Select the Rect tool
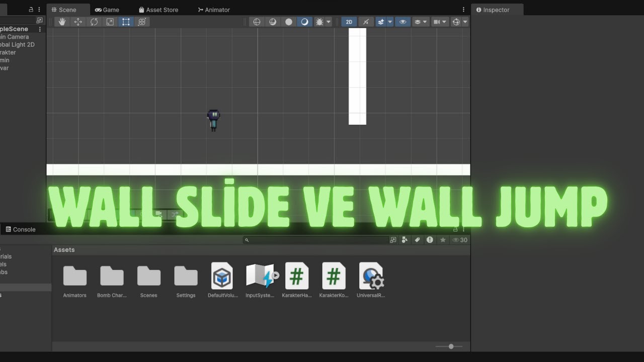The height and width of the screenshot is (362, 644). (126, 22)
